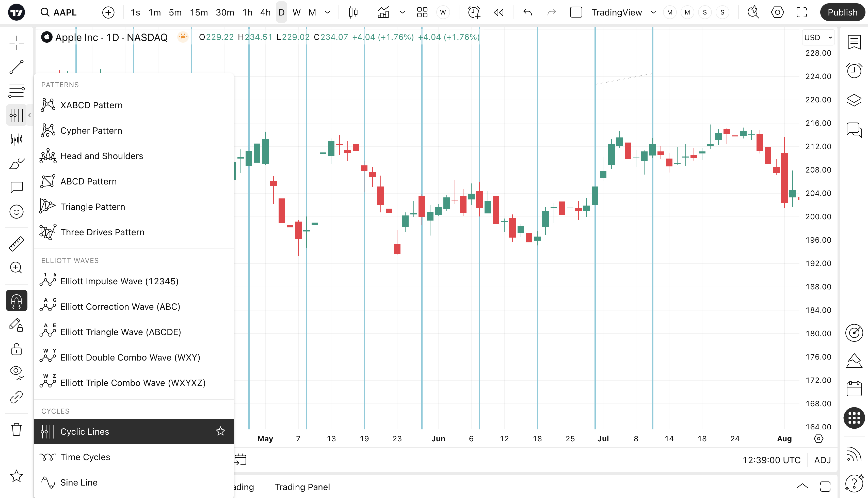
Task: Open the USD currency dropdown
Action: coord(818,38)
